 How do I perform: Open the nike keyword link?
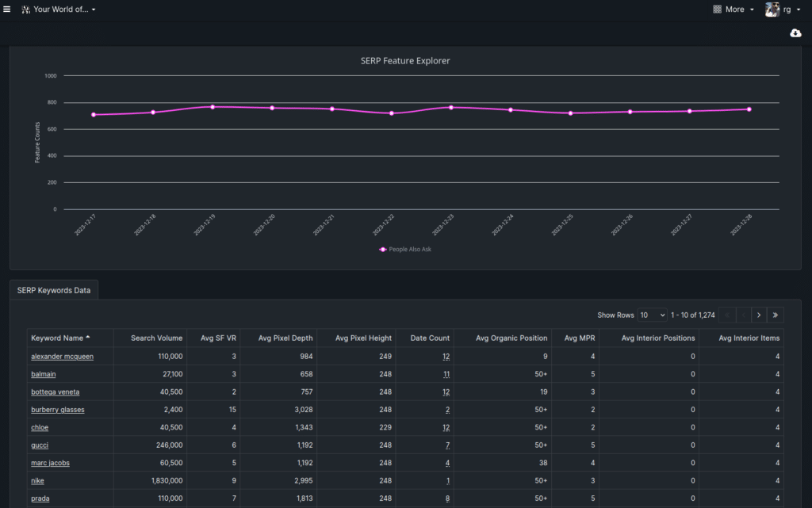(x=37, y=480)
